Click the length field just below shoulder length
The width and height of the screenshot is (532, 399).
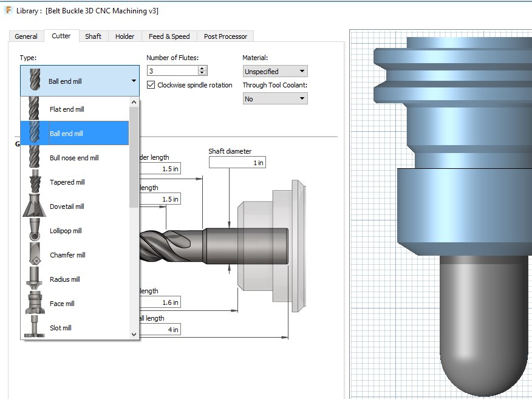160,199
